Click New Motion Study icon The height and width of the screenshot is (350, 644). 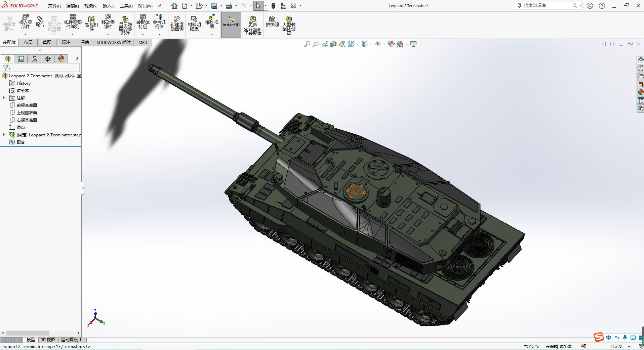(177, 24)
